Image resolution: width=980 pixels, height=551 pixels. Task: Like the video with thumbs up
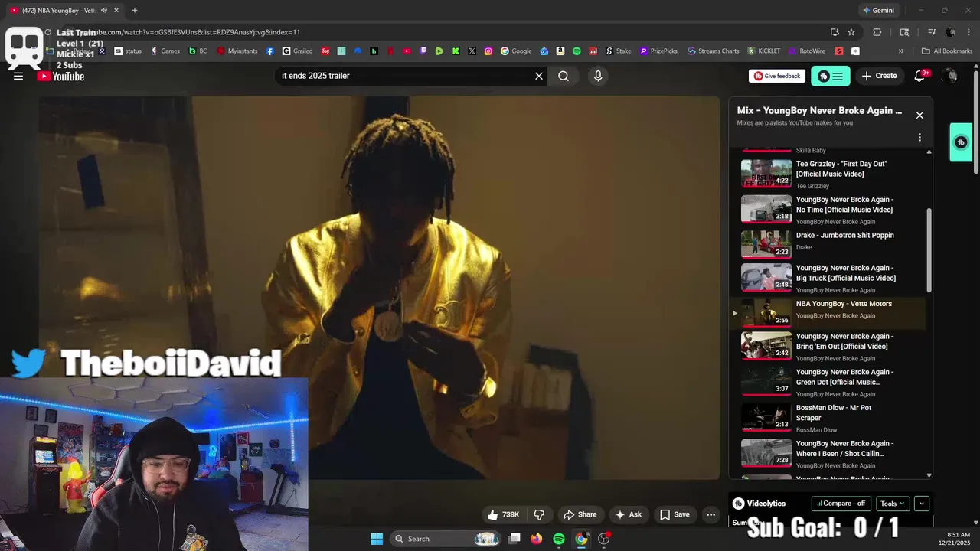point(503,514)
